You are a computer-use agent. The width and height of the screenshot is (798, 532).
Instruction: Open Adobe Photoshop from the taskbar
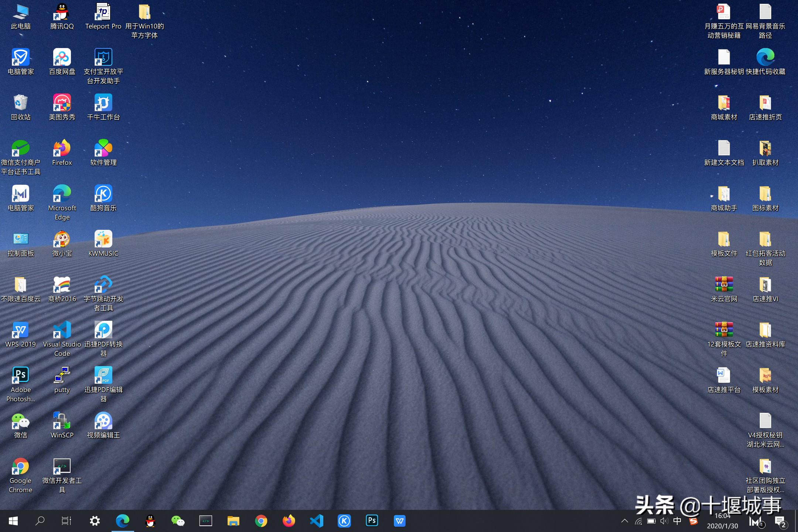372,521
